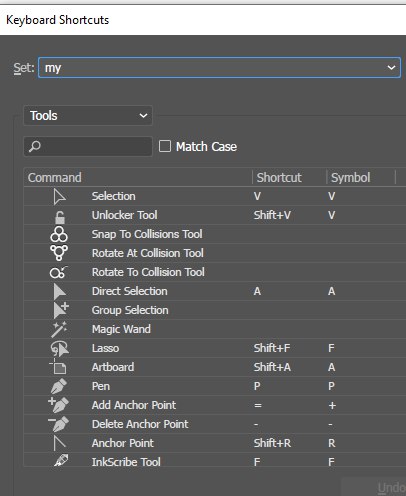
Task: Open the Set dropdown showing my
Action: 219,68
